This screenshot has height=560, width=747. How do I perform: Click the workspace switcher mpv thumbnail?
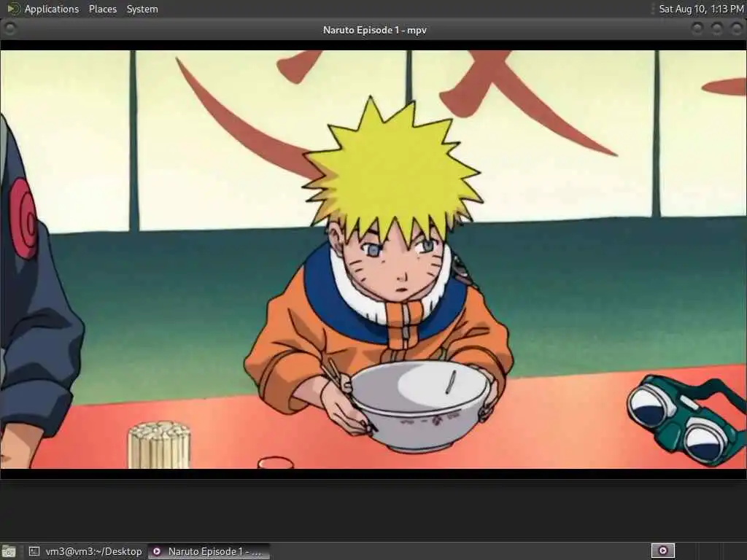pyautogui.click(x=662, y=551)
